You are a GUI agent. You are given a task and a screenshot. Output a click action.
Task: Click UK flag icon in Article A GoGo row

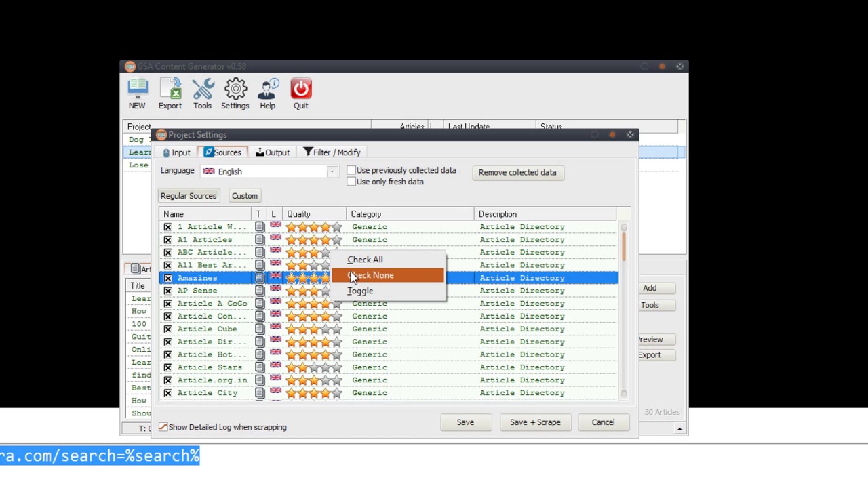pos(275,303)
